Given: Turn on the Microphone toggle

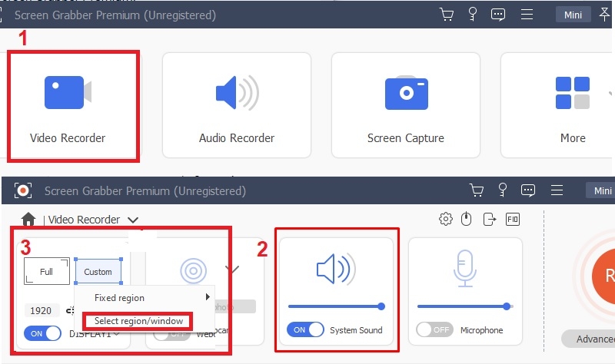Looking at the screenshot, I should pos(434,330).
